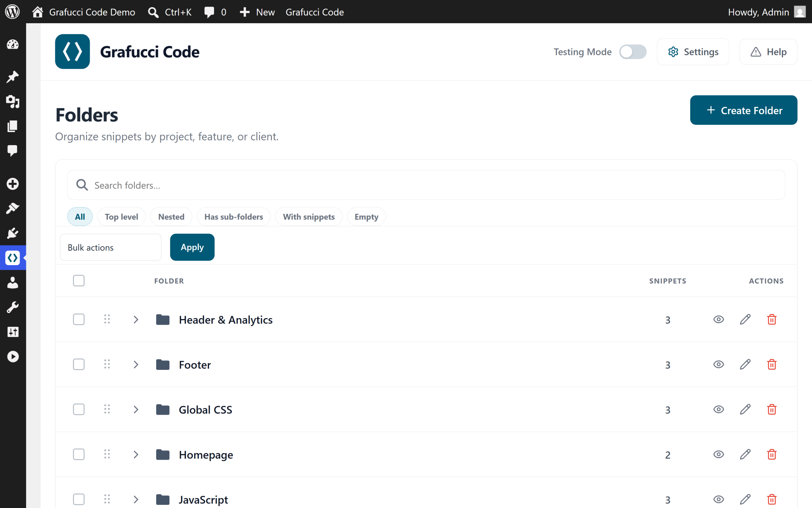View the Footer folder eye icon
Viewport: 812px width, 508px height.
tap(718, 364)
